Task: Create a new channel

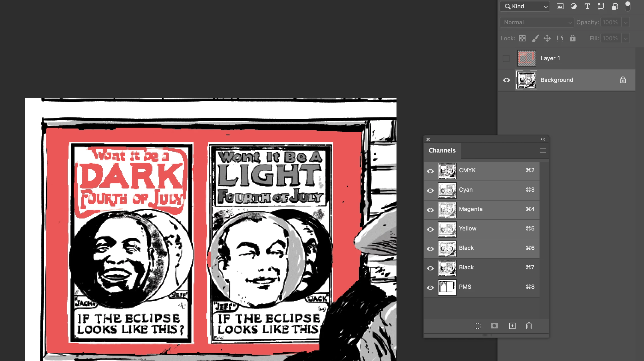Action: 512,326
